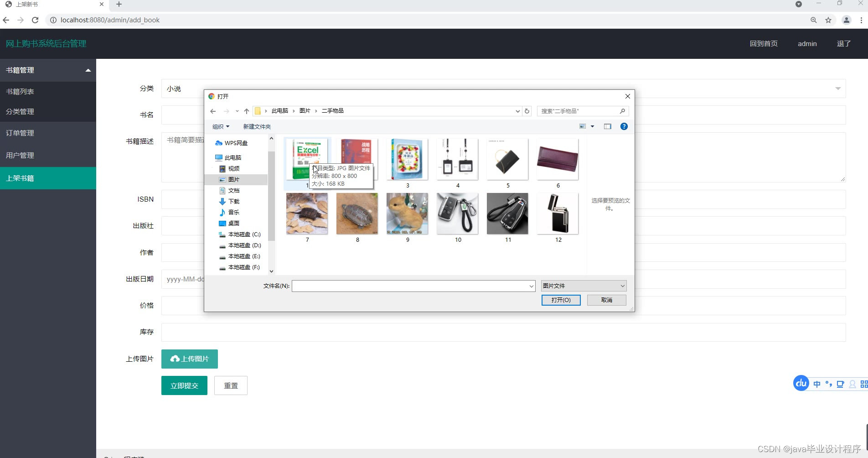Open 订单管理 in sidebar
868x458 pixels.
(48, 133)
